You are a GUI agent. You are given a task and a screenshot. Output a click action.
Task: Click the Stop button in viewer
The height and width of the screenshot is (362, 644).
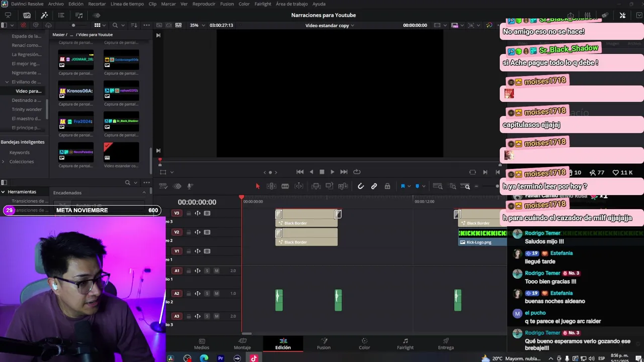click(322, 172)
